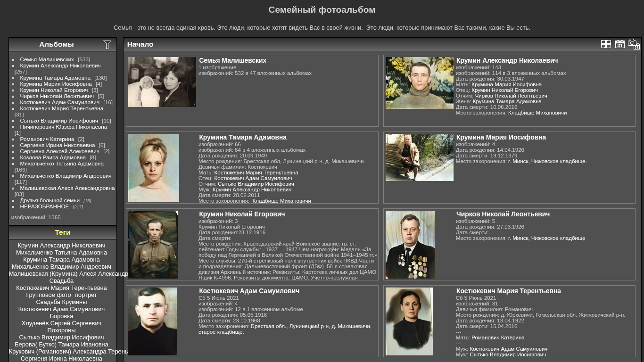Image resolution: width=644 pixels, height=362 pixels.
Task: Follow Муж link in Крумина Тамара card
Action: coord(252,190)
